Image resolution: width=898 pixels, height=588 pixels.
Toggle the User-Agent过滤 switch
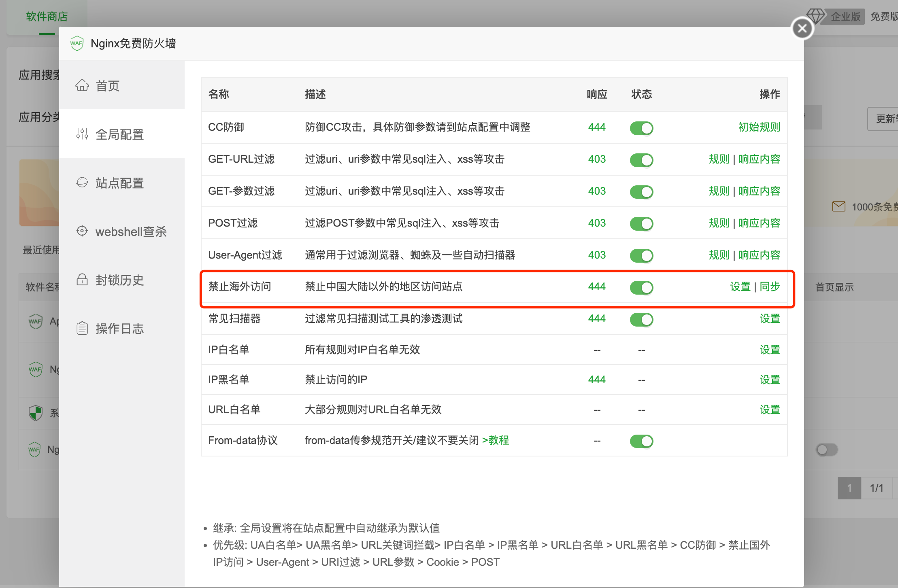(x=642, y=256)
